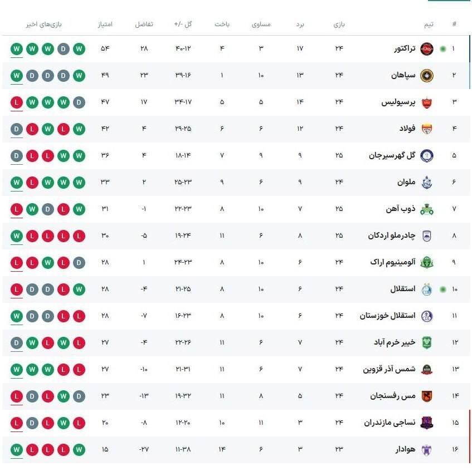Open the استقلال خوزستان team name link
Image resolution: width=472 pixels, height=476 pixels.
coord(387,316)
